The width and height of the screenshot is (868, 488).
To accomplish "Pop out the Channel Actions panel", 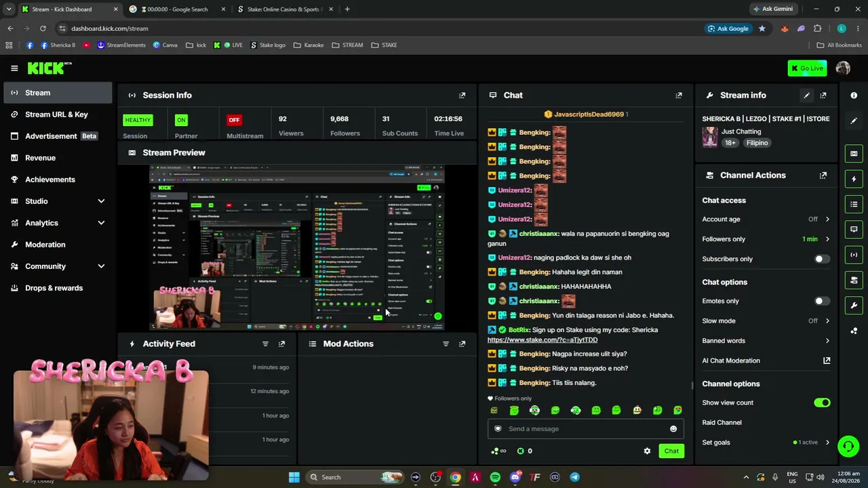I will (823, 176).
